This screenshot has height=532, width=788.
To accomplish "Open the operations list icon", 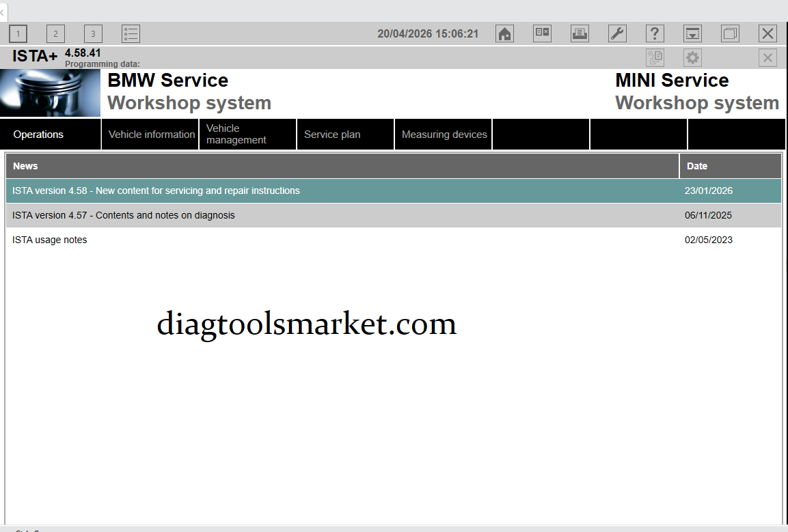I will 131,33.
